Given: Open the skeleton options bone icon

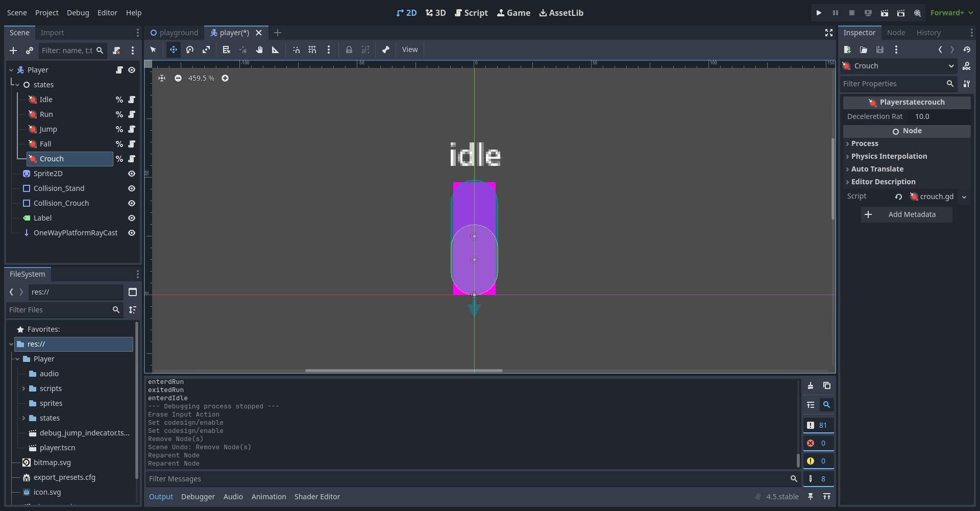Looking at the screenshot, I should point(386,50).
